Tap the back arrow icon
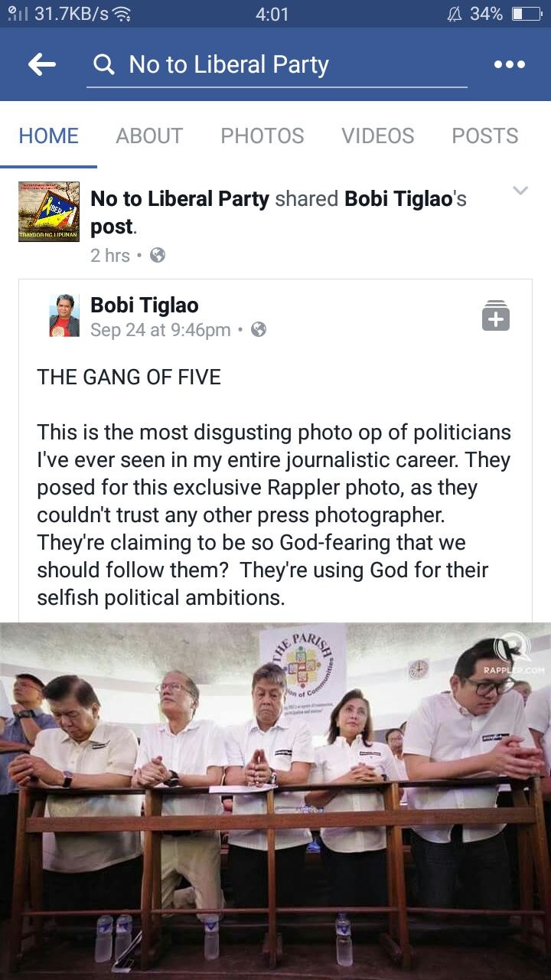This screenshot has width=551, height=980. 42,65
